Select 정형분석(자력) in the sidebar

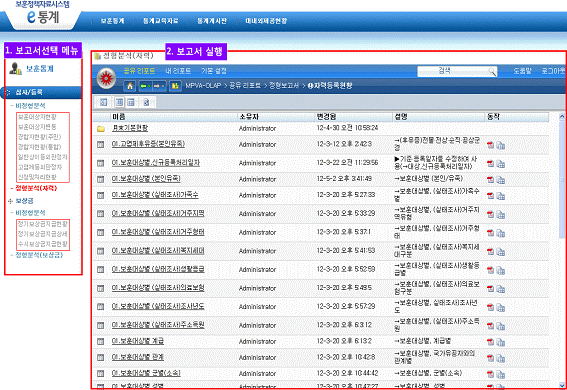(36, 188)
